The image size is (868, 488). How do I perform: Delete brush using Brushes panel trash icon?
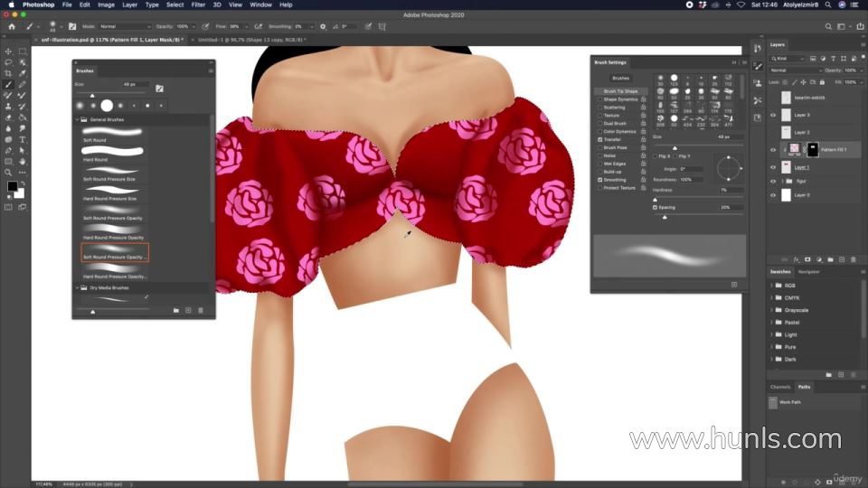click(x=201, y=310)
